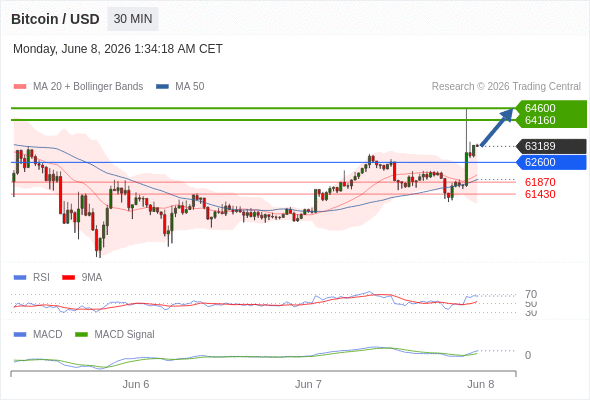Screen dimensions: 590x400
Task: Click the 63189 current price tag
Action: (551, 146)
